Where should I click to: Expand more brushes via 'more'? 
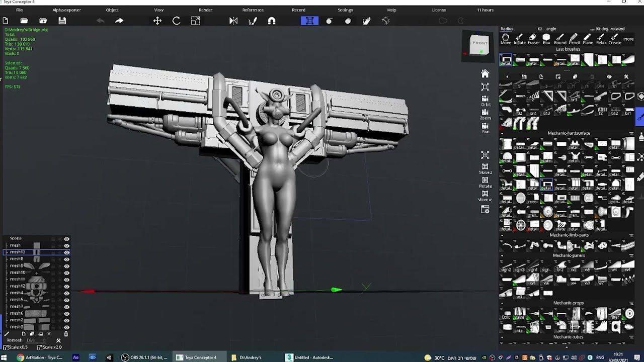[x=628, y=39]
